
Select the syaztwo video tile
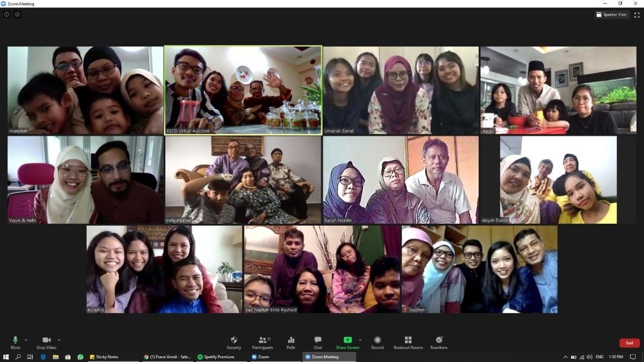[480, 269]
